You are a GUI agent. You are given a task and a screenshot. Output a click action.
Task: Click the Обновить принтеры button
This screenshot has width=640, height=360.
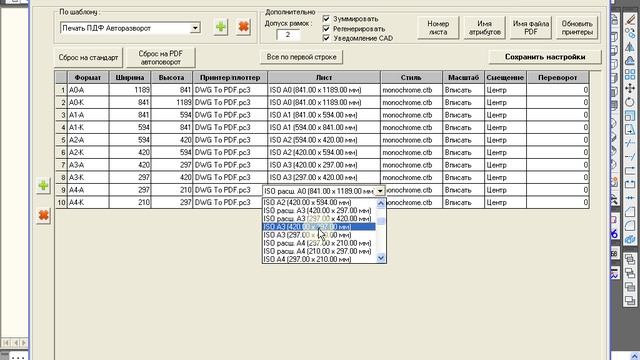coord(577,28)
